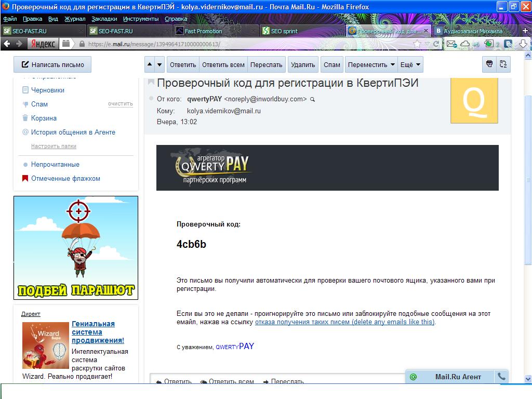
Task: Open the tab groups icon next to Яндекс
Action: click(66, 44)
